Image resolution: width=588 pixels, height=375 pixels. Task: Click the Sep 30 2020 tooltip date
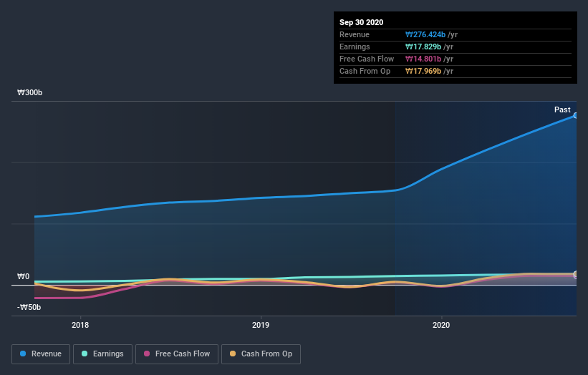click(361, 22)
